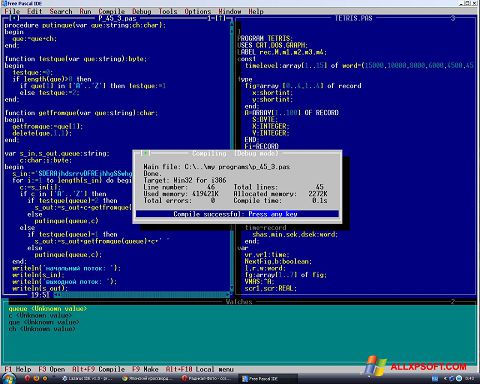This screenshot has height=384, width=480.
Task: Activate the TETRIS.PAS window title
Action: [353, 18]
